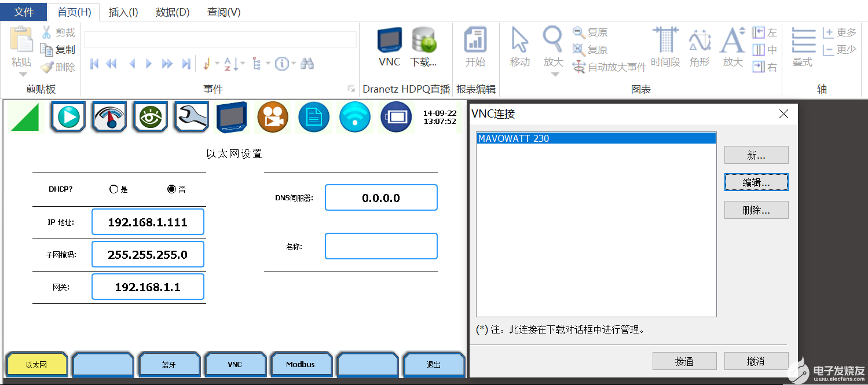Screen dimensions: 868x385
Task: Click the 接通 connect button
Action: click(x=684, y=361)
